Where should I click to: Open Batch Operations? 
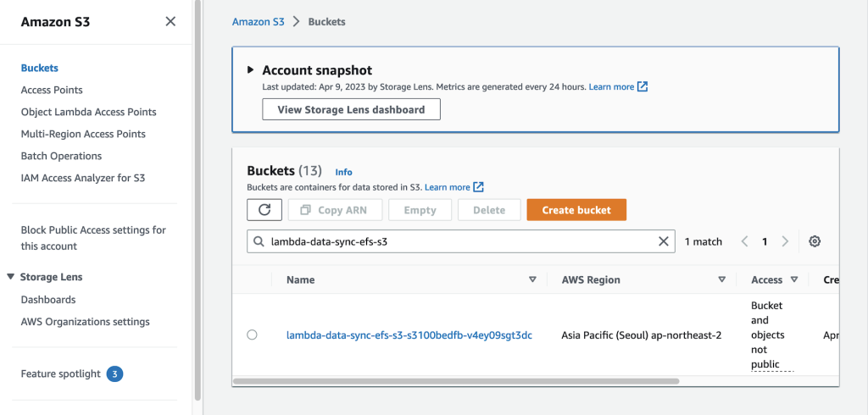pos(61,156)
